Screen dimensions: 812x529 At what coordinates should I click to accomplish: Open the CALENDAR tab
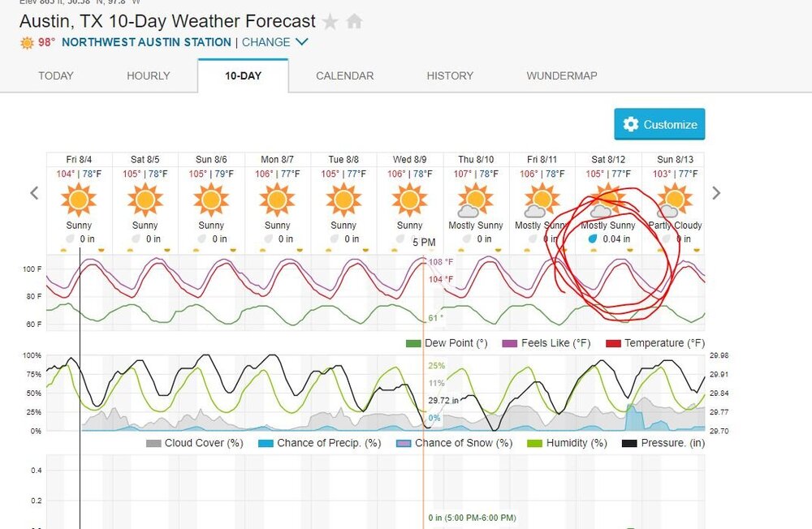pos(344,75)
